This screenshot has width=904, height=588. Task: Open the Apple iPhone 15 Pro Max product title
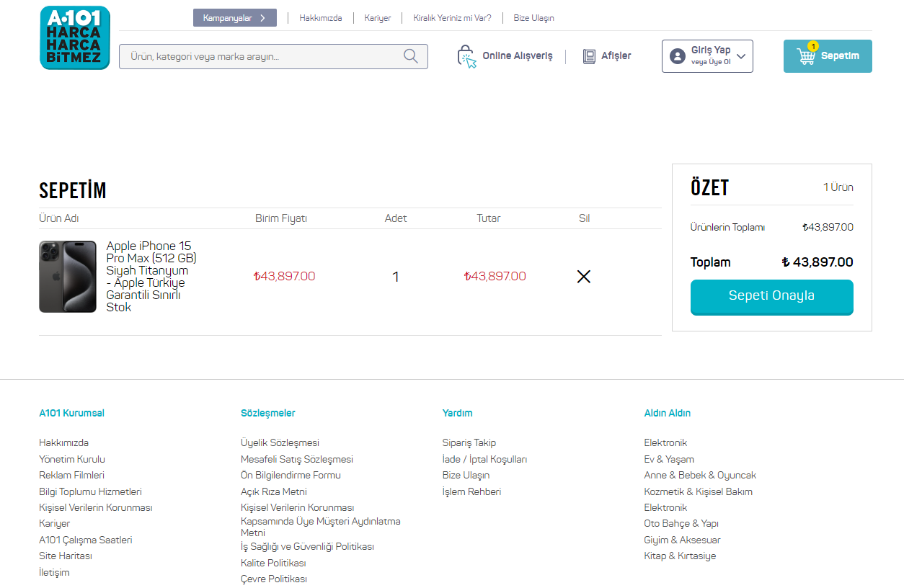point(151,277)
